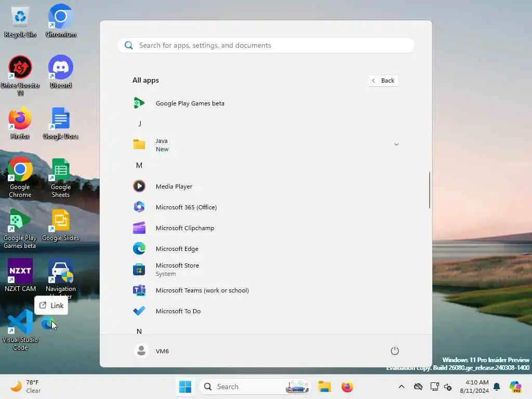Launch NZXT CAM desktop shortcut
Screen dimensions: 532x399
pyautogui.click(x=20, y=275)
